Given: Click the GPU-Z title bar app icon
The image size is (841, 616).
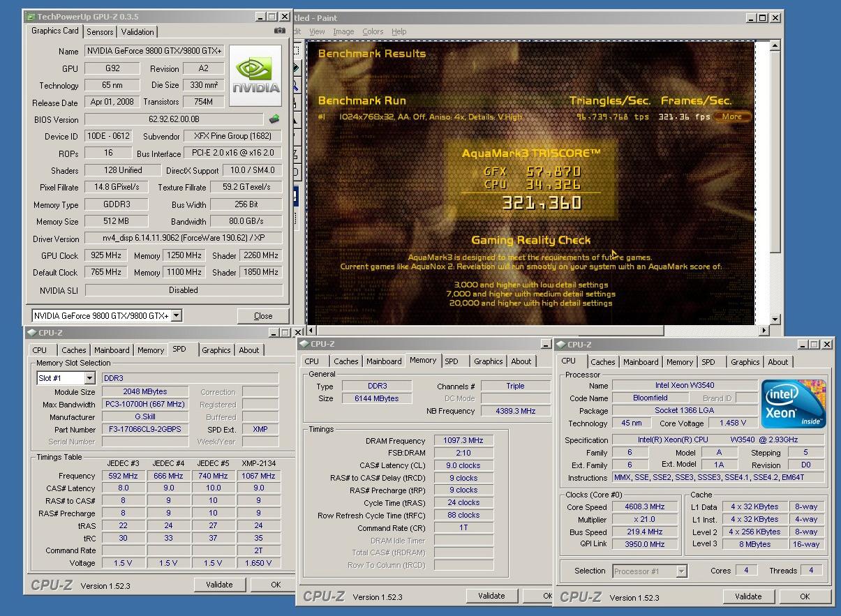Looking at the screenshot, I should 31,17.
